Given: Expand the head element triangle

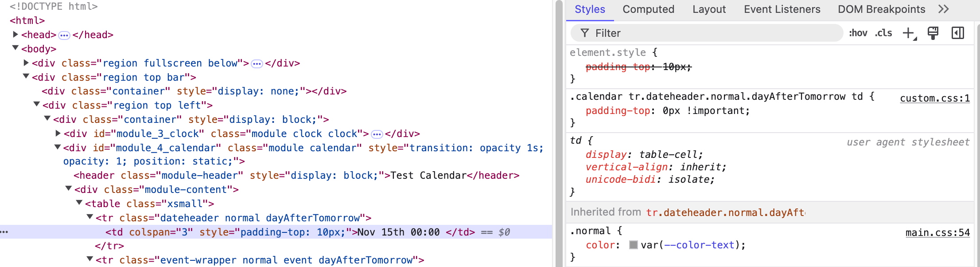Looking at the screenshot, I should (16, 35).
